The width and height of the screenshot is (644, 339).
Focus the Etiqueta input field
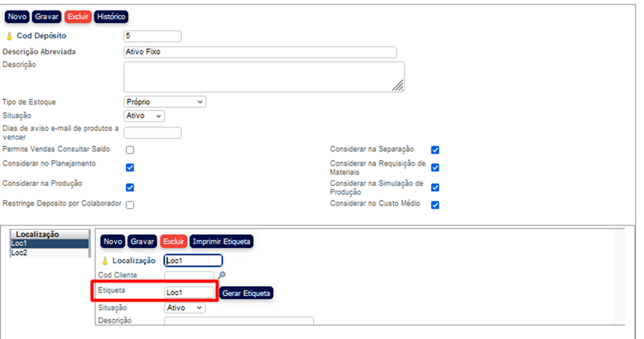click(189, 293)
